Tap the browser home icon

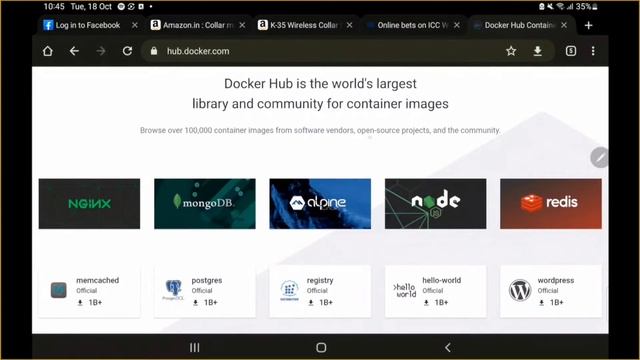click(x=48, y=51)
